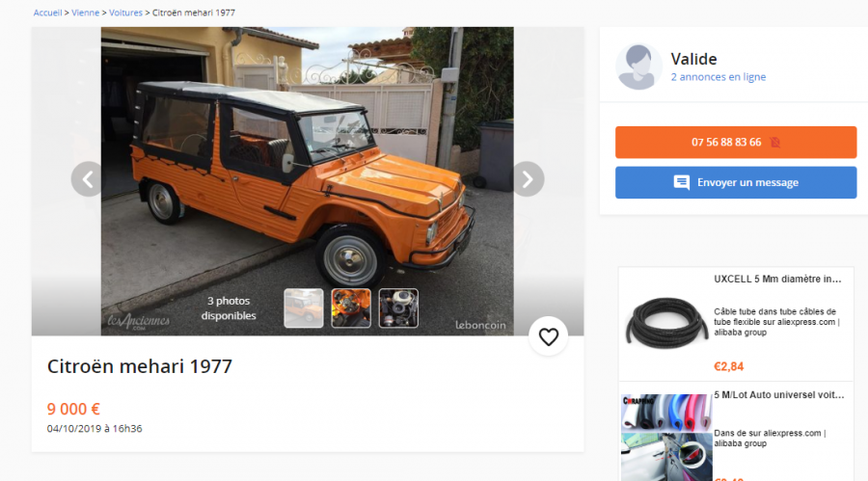Go to previous photo with left arrow
The image size is (868, 481).
click(88, 178)
